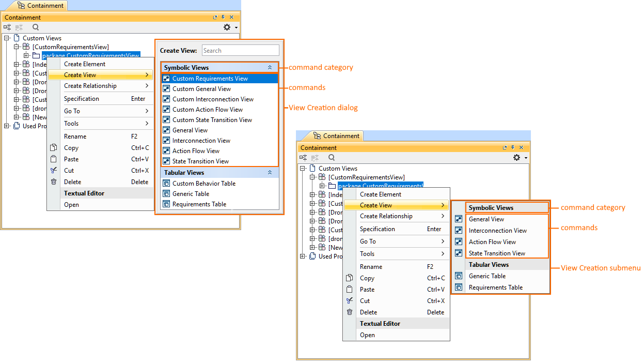Click the Custom State Transition View icon
Image resolution: width=644 pixels, height=363 pixels.
(x=166, y=120)
